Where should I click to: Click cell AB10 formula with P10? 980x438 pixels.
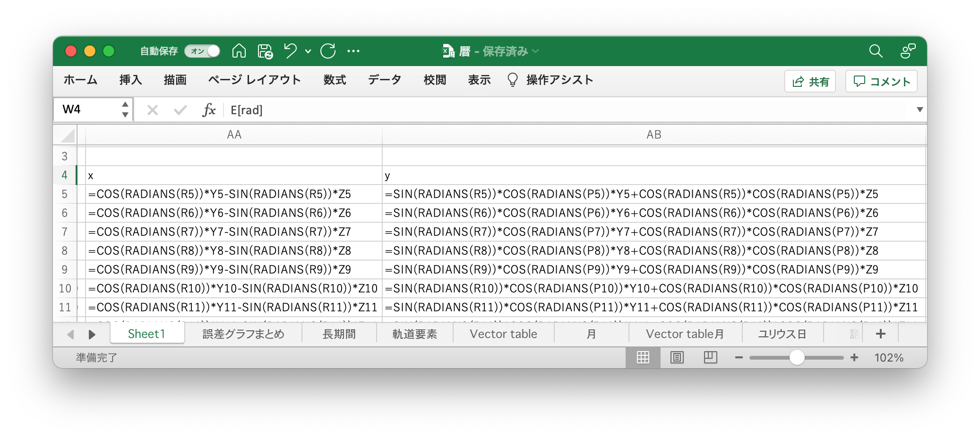coord(653,288)
